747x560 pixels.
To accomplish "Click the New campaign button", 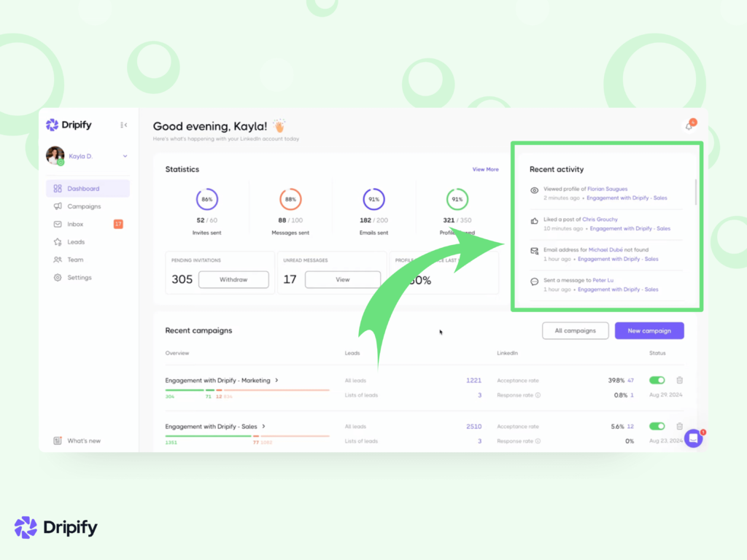I will coord(649,330).
